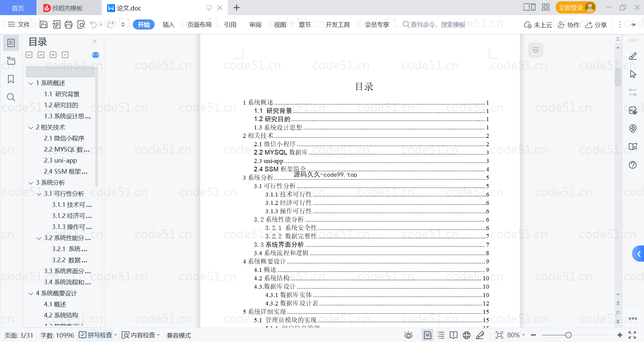Open the chapter navigation icon in sidebar
This screenshot has width=644, height=342.
pos(11,61)
